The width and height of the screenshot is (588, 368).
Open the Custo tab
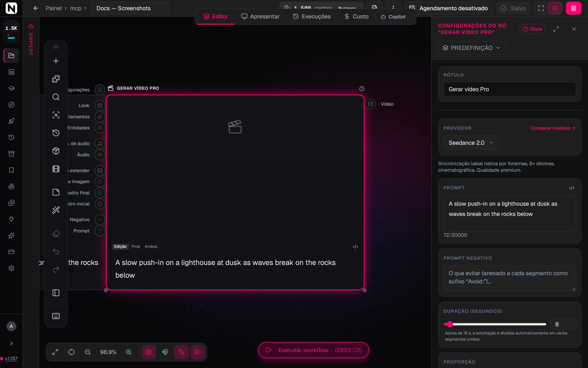point(356,16)
